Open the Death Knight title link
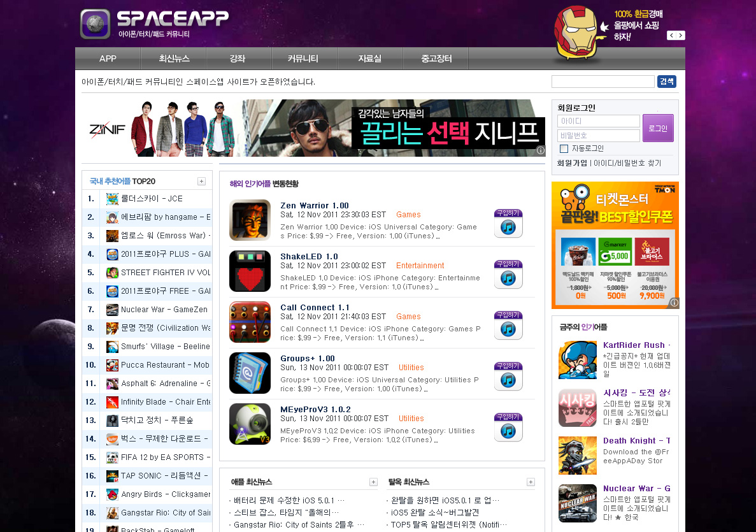 click(x=636, y=440)
